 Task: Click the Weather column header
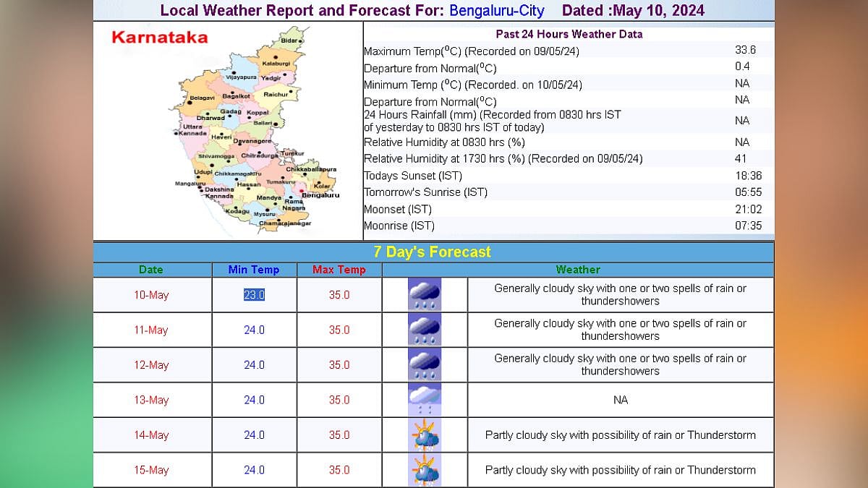click(x=578, y=270)
